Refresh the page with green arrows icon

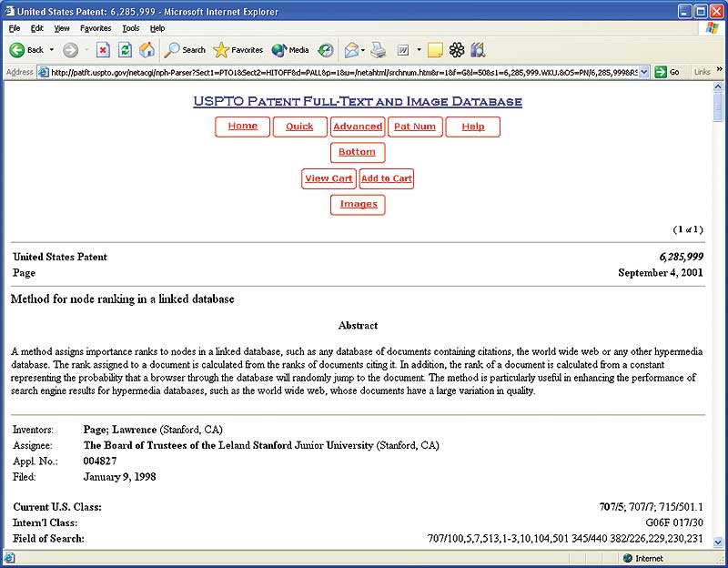pyautogui.click(x=125, y=50)
